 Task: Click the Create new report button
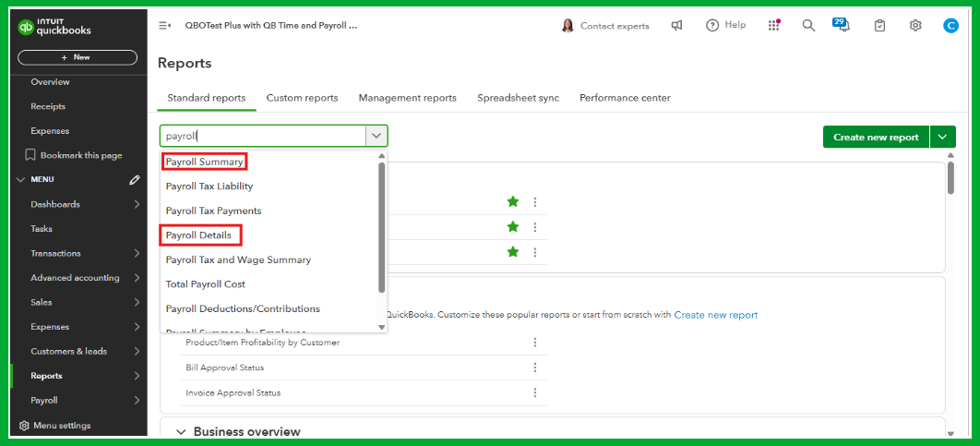pos(876,137)
